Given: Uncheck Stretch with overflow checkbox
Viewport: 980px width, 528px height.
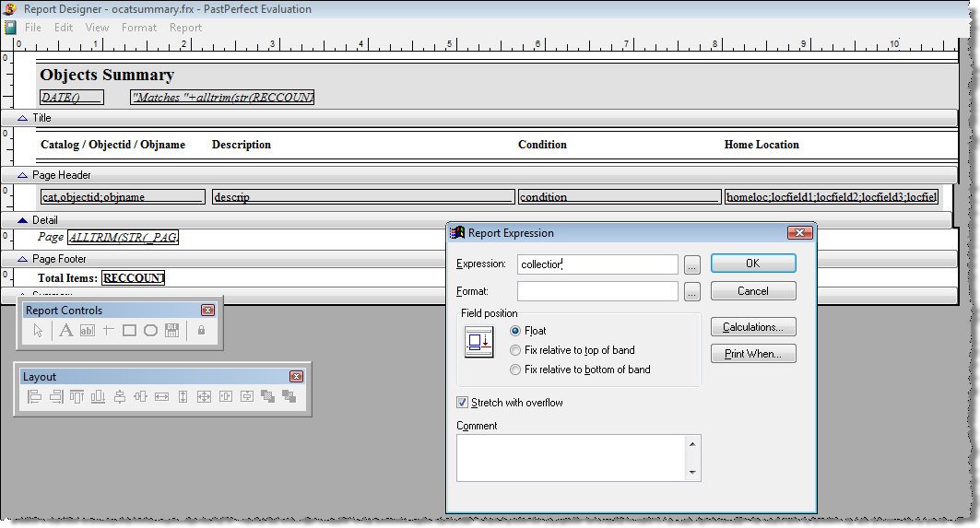Looking at the screenshot, I should (463, 403).
